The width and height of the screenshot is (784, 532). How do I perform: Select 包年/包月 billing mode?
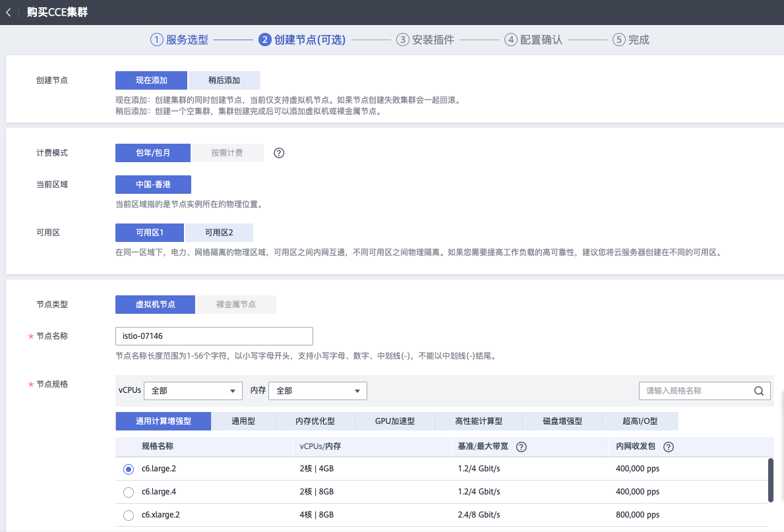[153, 153]
